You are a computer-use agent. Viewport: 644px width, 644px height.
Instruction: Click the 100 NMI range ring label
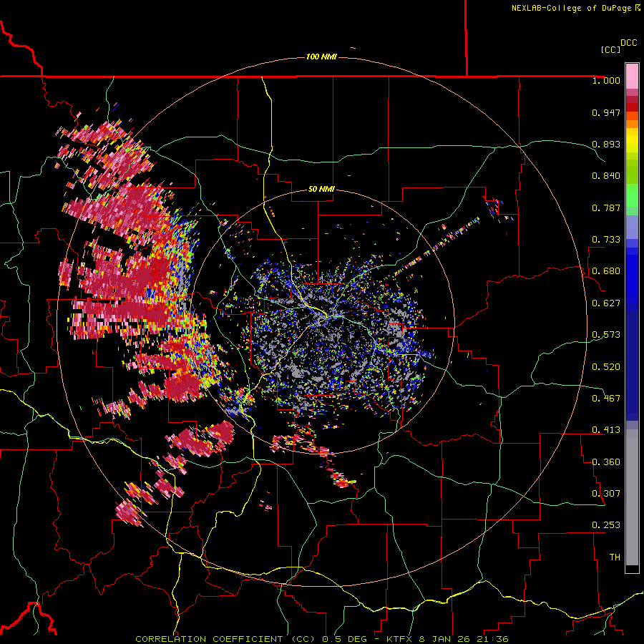pyautogui.click(x=321, y=57)
